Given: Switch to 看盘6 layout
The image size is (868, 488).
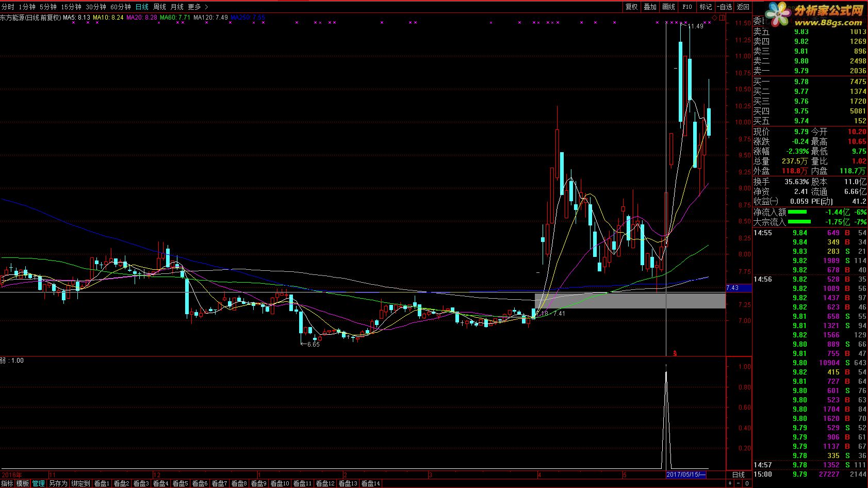Looking at the screenshot, I should tap(200, 483).
